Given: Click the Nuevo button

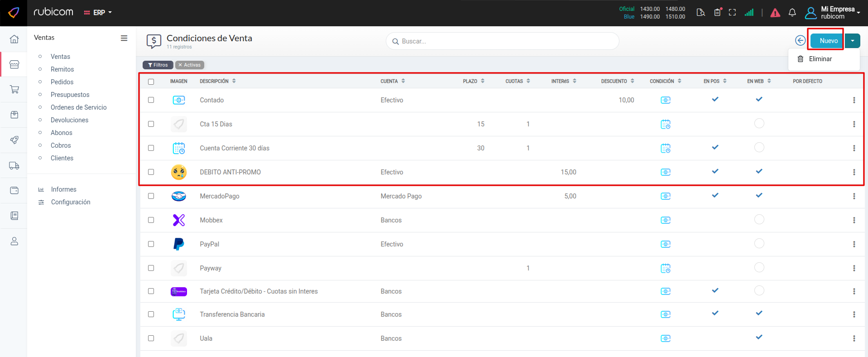Looking at the screenshot, I should click(828, 41).
